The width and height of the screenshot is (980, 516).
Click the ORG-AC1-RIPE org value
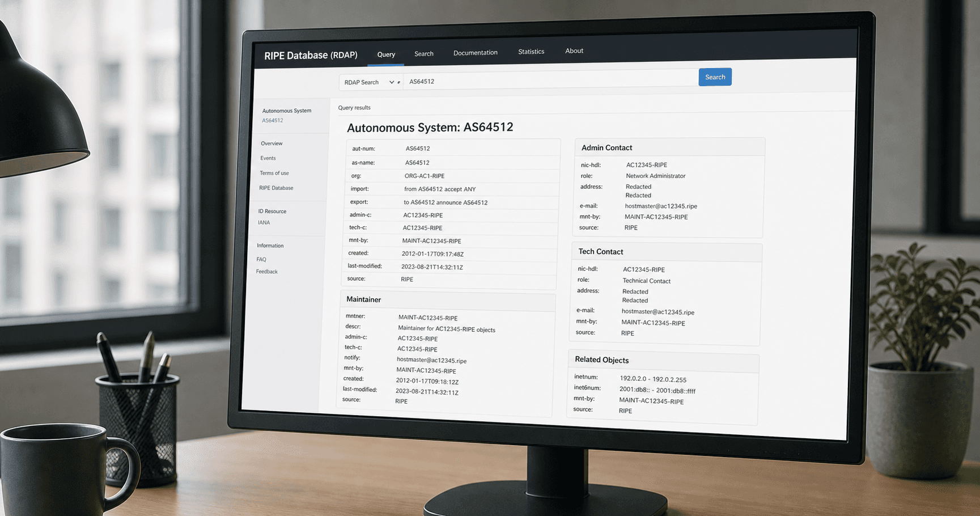pos(425,176)
